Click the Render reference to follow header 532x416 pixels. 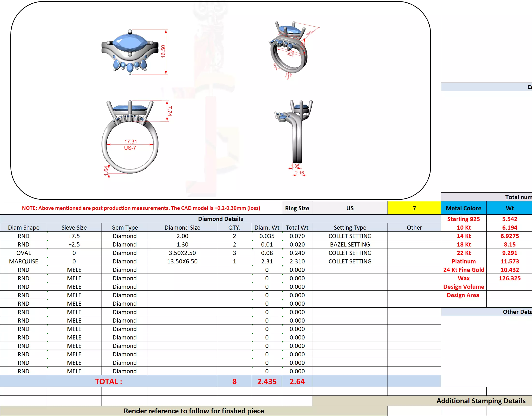click(x=194, y=411)
